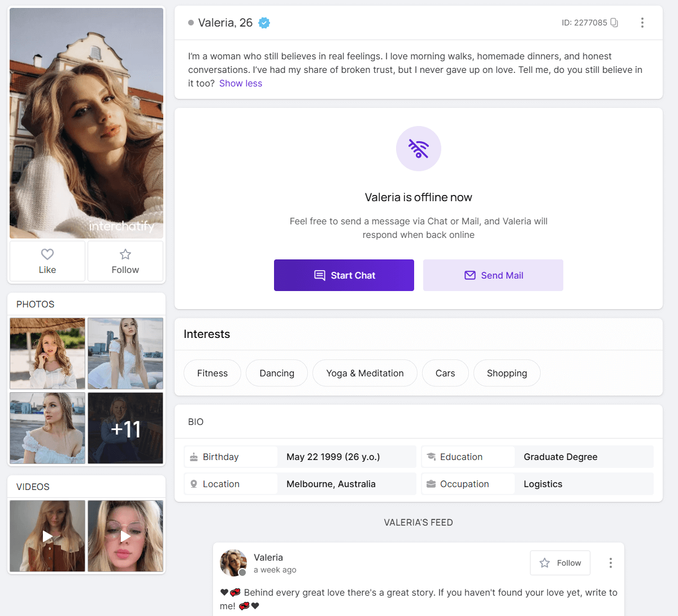Click the blue verified badge
The image size is (678, 616).
pyautogui.click(x=264, y=23)
